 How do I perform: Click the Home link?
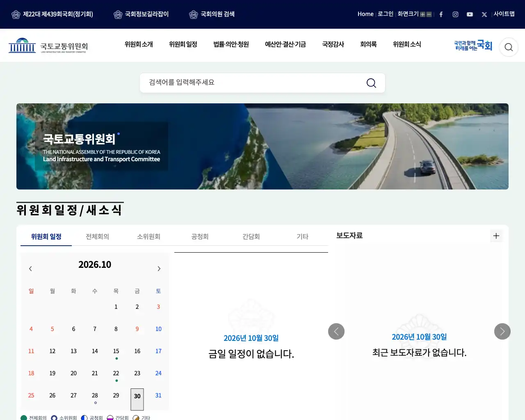click(x=365, y=14)
